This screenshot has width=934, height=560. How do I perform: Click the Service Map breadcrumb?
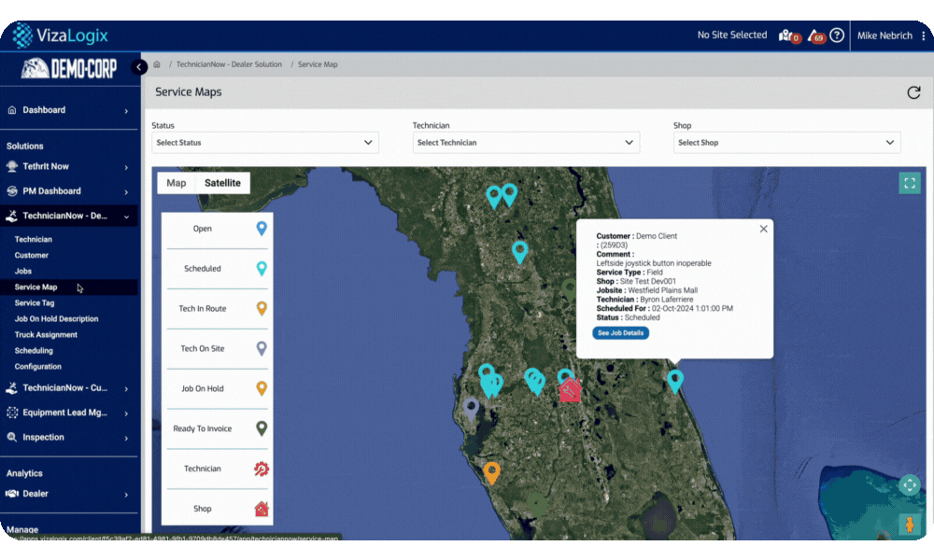[318, 64]
